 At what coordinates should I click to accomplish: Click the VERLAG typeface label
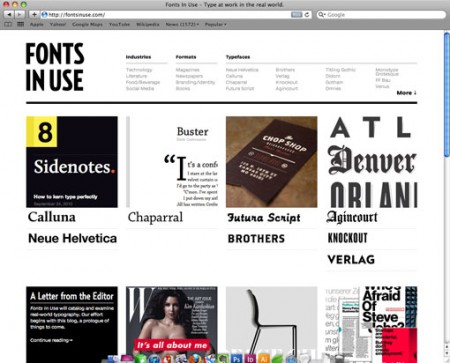(351, 259)
